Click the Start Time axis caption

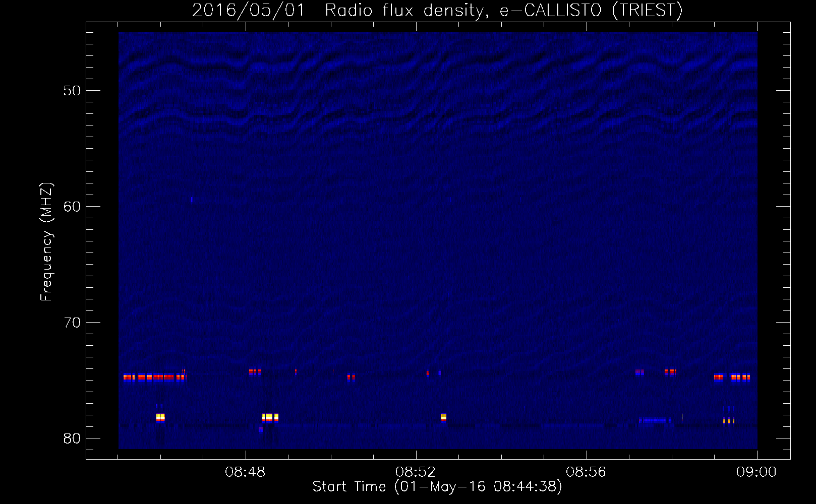pos(437,487)
